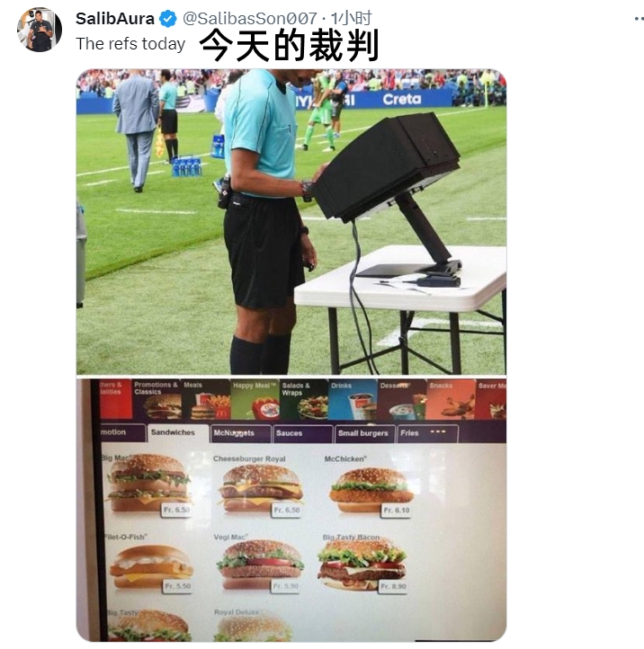644x649 pixels.
Task: Open the referee VAR monitor photo
Action: tap(291, 222)
